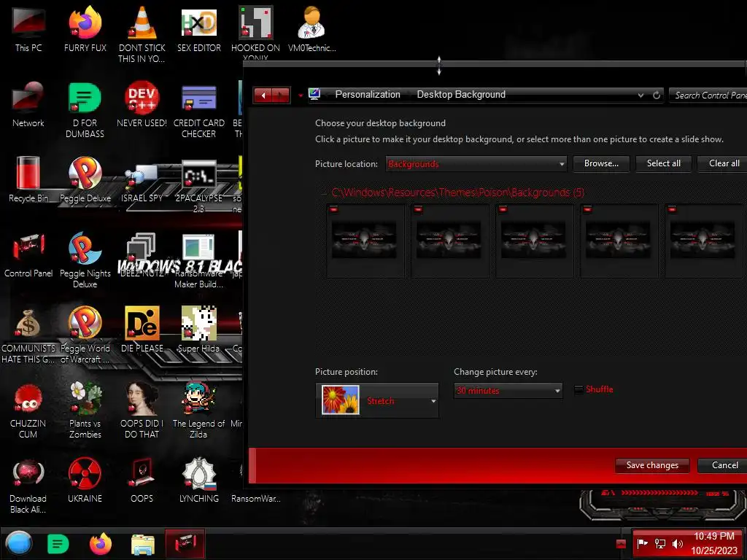Toggle checkbox on second background thumbnail

point(418,209)
